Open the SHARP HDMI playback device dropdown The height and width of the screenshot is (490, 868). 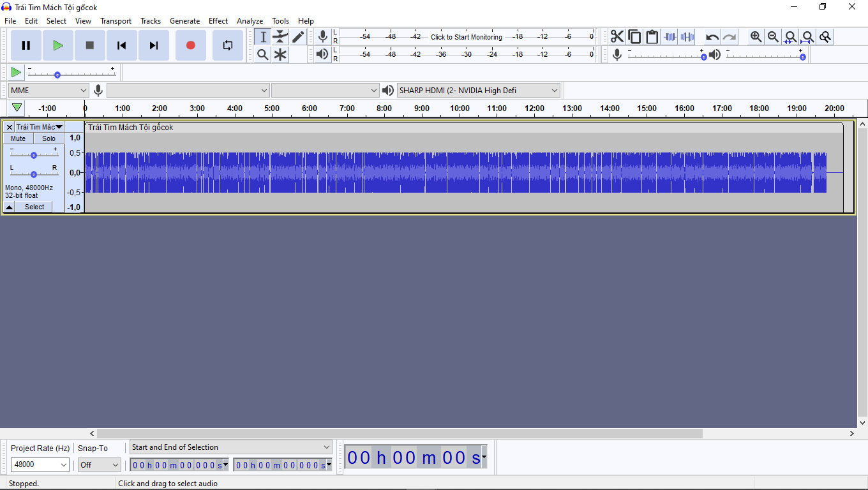click(479, 90)
